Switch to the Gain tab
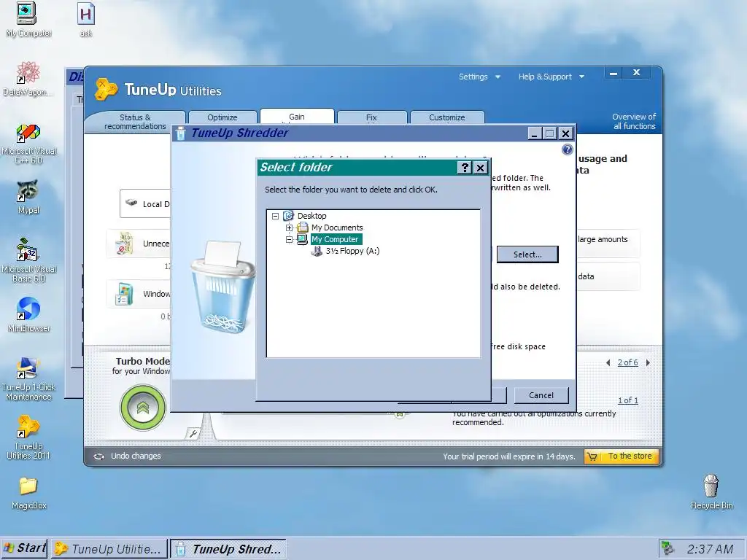747x560 pixels. pos(296,117)
